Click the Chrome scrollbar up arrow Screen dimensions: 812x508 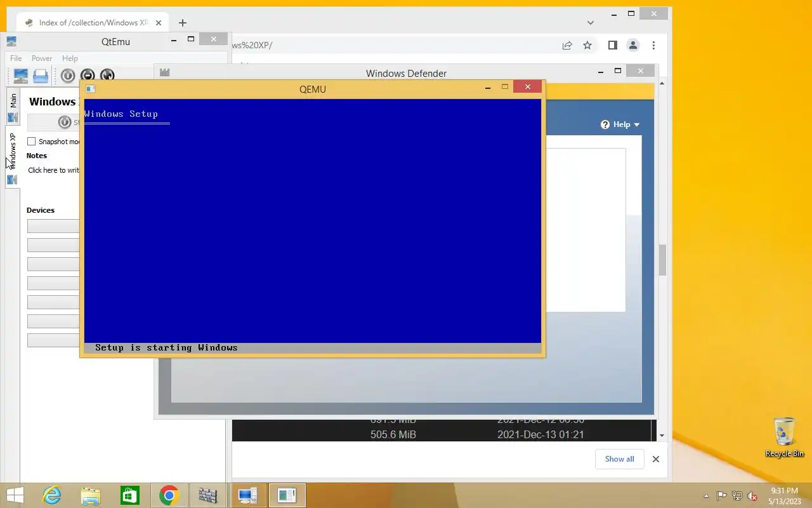click(x=662, y=83)
